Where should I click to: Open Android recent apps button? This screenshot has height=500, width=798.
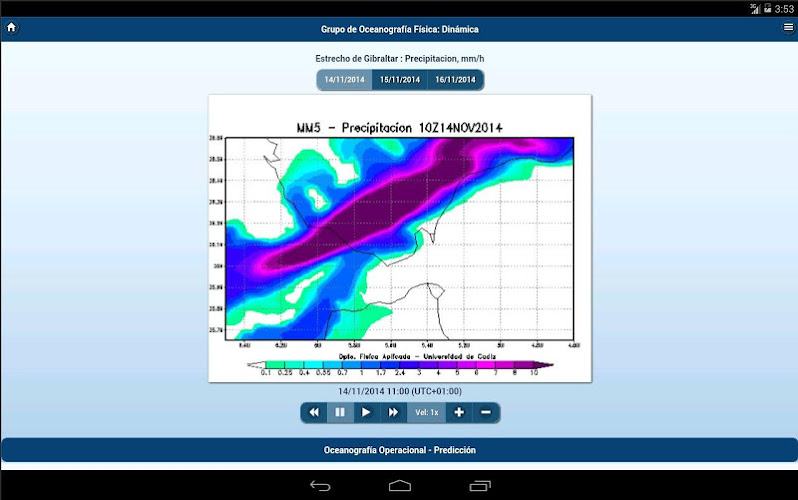pyautogui.click(x=480, y=486)
